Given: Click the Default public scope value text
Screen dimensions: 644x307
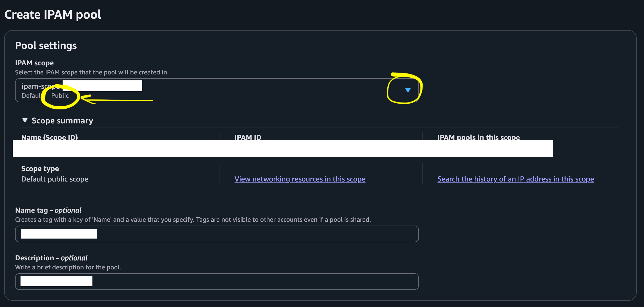Looking at the screenshot, I should [55, 179].
